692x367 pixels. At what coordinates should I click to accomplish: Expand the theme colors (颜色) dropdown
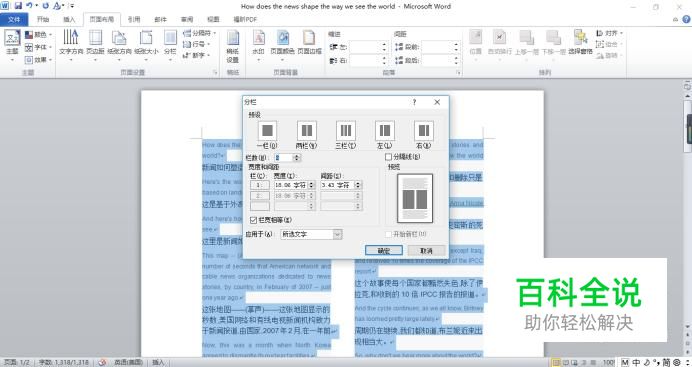coord(38,34)
